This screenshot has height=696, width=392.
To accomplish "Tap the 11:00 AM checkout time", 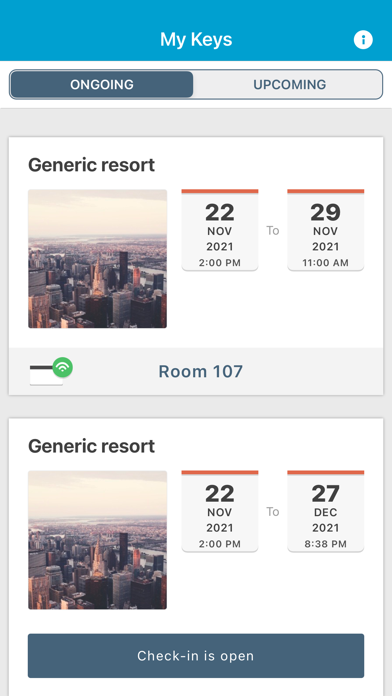I will coord(325,263).
